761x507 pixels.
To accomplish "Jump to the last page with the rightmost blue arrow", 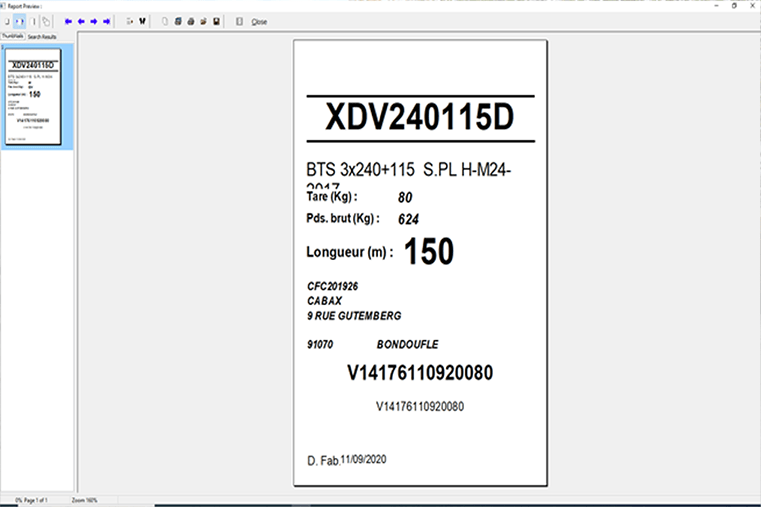I will 106,21.
